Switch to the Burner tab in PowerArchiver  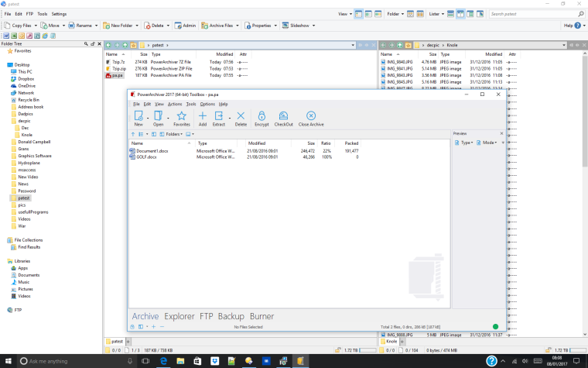tap(262, 316)
